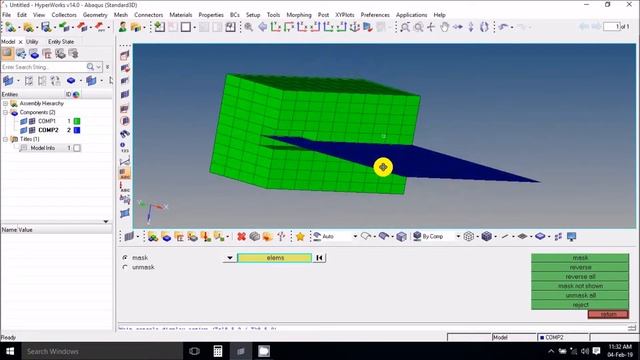Click COMP1 green color swatch
This screenshot has height=360, width=640.
tap(77, 121)
